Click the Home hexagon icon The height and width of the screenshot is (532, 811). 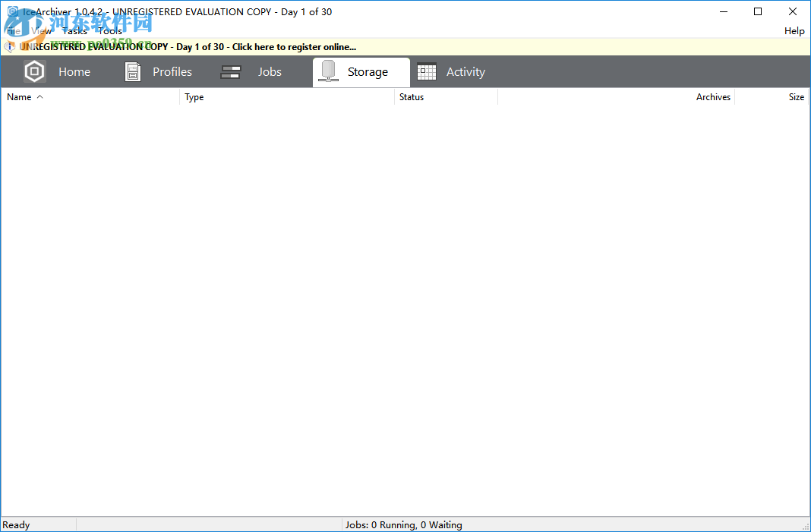[x=35, y=71]
